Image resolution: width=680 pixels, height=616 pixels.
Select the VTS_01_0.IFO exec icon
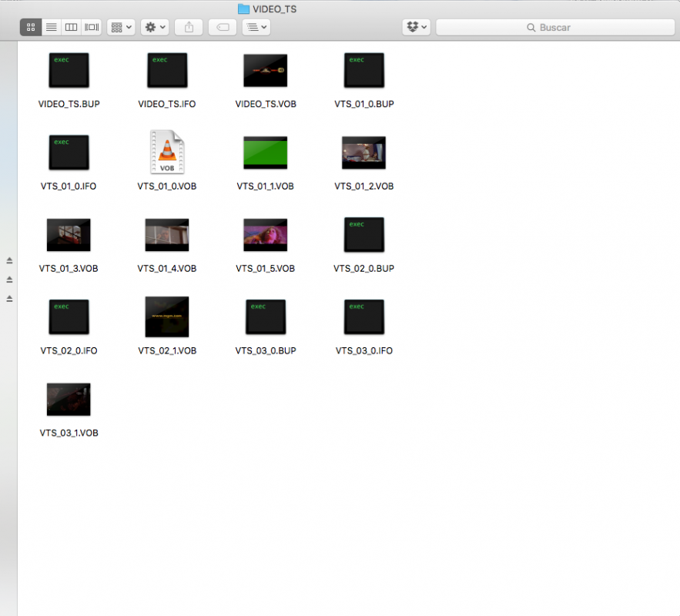pos(69,152)
